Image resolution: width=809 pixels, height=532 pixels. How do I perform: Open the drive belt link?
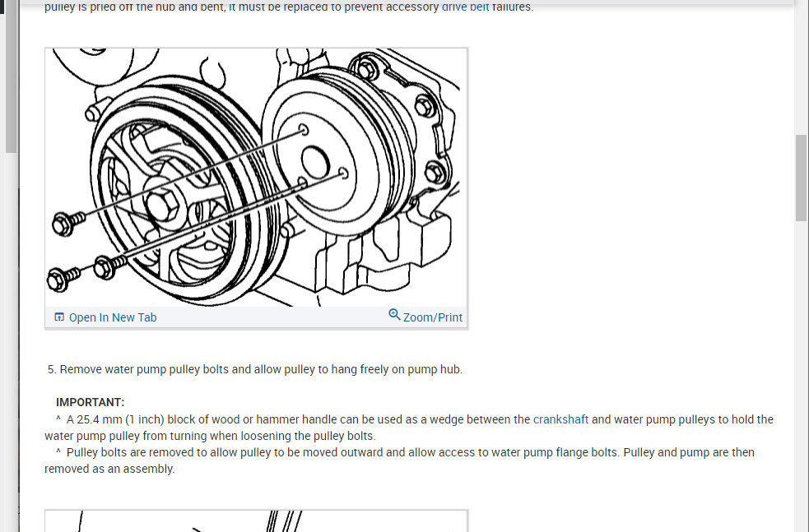pyautogui.click(x=465, y=7)
